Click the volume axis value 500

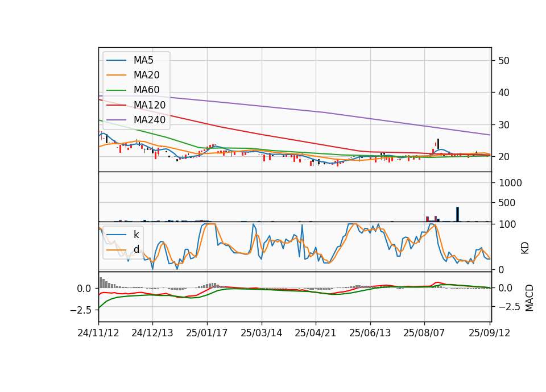pyautogui.click(x=507, y=203)
